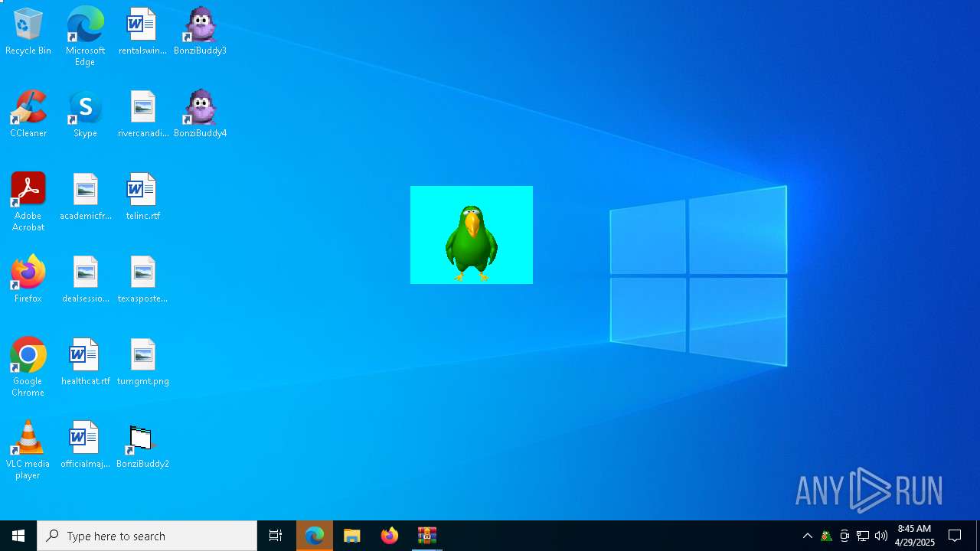
Task: Select the healthcat.rtf document icon
Action: pyautogui.click(x=85, y=362)
